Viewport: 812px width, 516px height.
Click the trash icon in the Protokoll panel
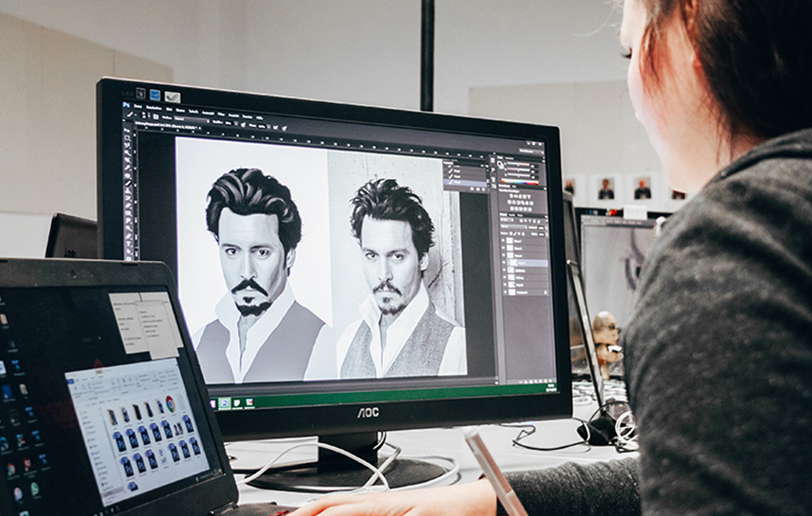click(x=483, y=189)
